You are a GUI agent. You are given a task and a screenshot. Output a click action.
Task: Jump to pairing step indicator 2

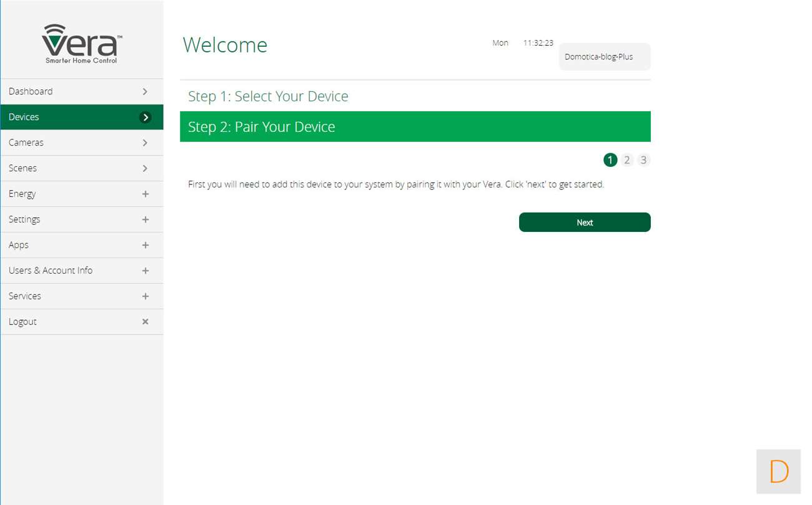(627, 160)
